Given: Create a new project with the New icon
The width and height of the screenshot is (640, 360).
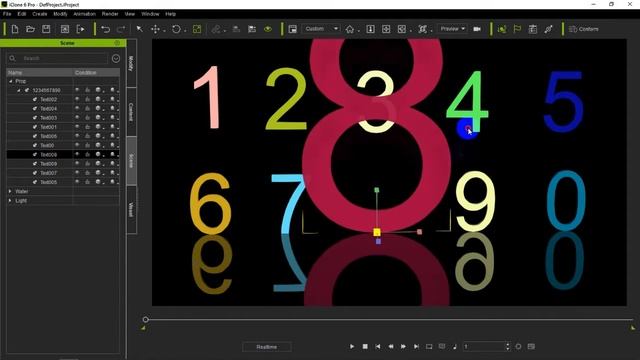Looking at the screenshot, I should pos(15,29).
